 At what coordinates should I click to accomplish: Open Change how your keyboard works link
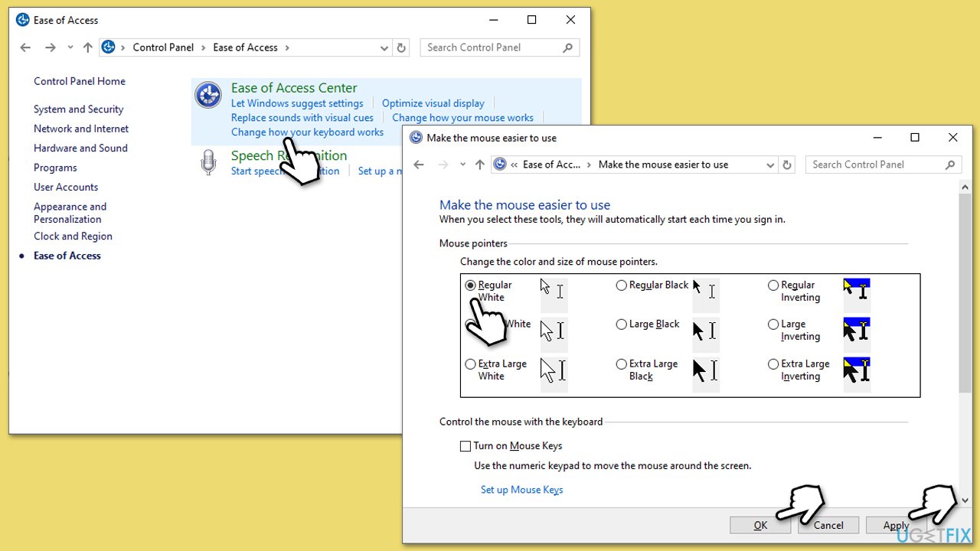pos(307,132)
